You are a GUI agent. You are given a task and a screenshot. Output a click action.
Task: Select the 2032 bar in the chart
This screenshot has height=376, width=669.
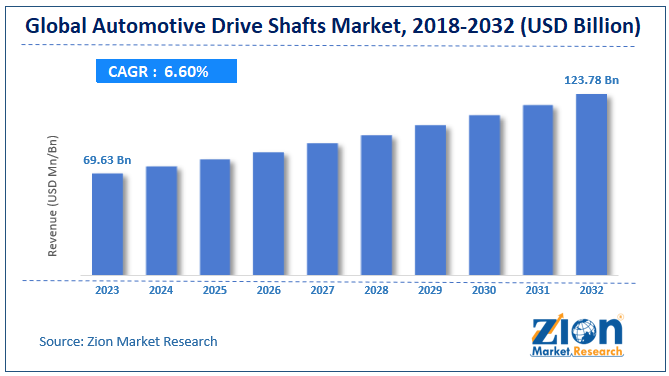coord(591,184)
